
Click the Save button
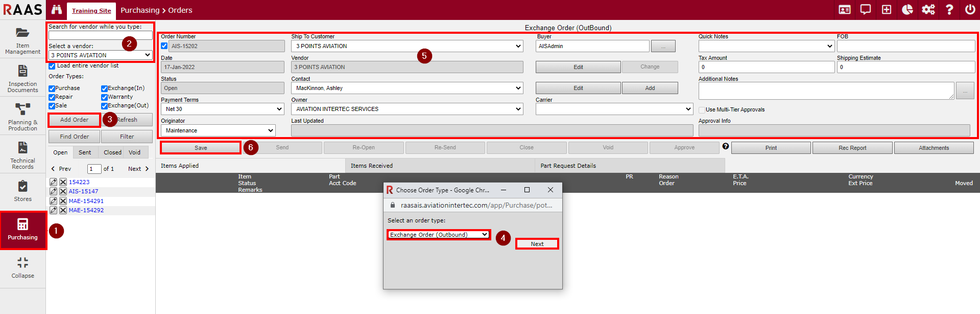point(201,148)
